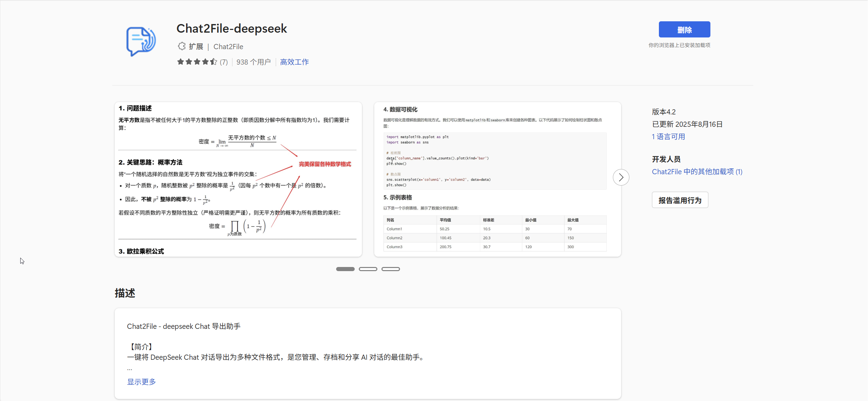
Task: Click the Chat2File-deepseek title text
Action: click(232, 29)
